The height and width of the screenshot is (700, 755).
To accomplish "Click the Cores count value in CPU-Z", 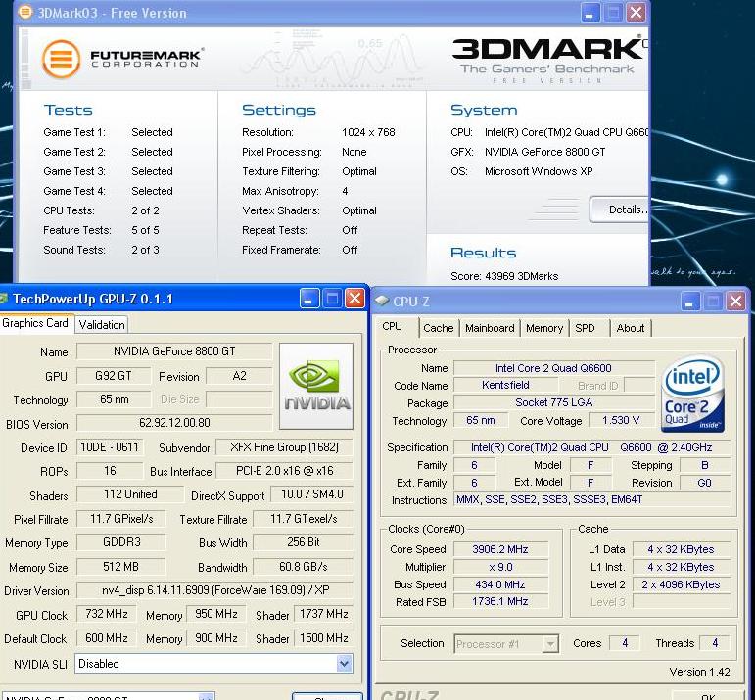I will point(625,643).
